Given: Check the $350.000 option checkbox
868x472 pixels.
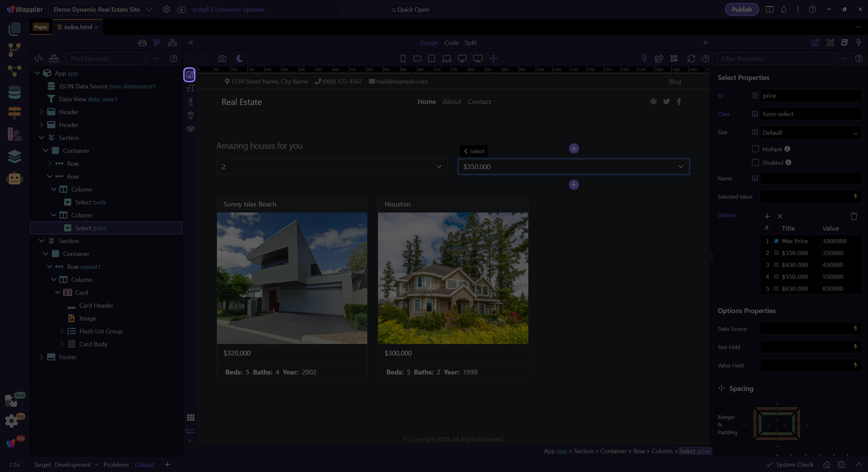Looking at the screenshot, I should click(x=776, y=253).
